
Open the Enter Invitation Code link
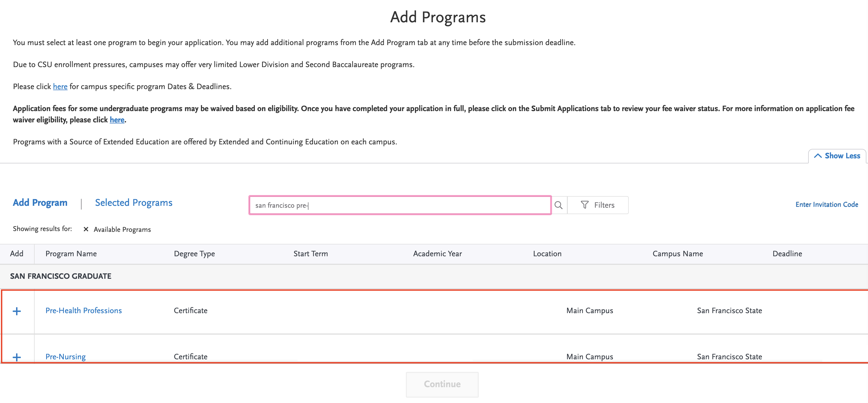pos(826,204)
